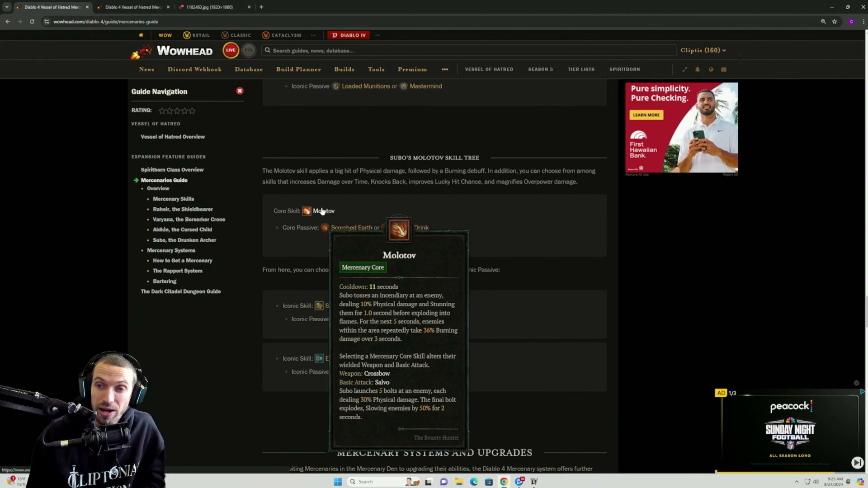
Task: Open Google Chrome from the taskbar
Action: [504, 482]
